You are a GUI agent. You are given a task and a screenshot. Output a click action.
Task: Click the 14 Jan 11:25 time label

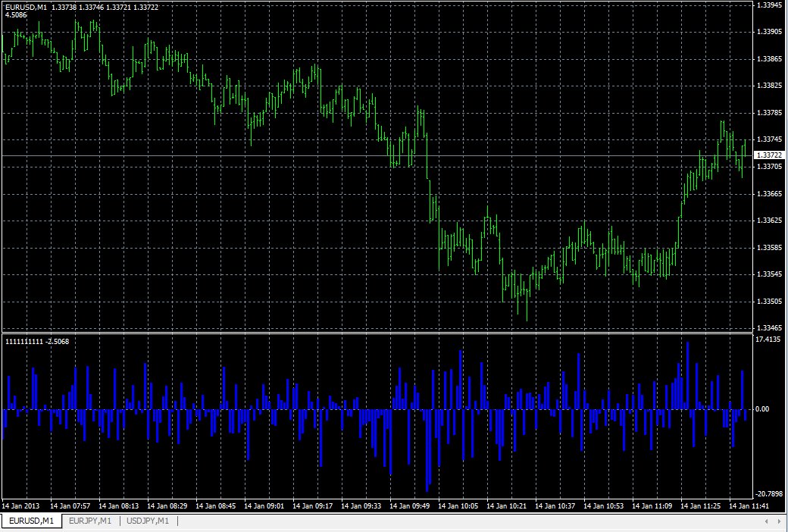(x=701, y=505)
